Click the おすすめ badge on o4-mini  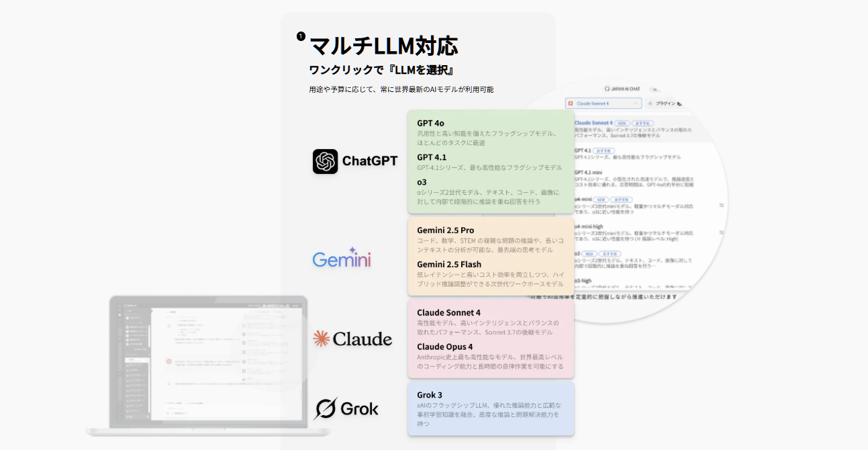click(x=621, y=199)
